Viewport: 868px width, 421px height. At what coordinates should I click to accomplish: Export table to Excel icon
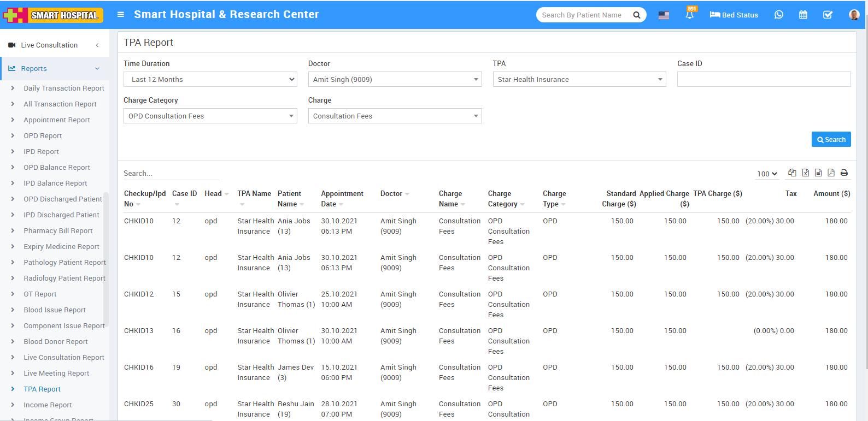click(x=805, y=173)
